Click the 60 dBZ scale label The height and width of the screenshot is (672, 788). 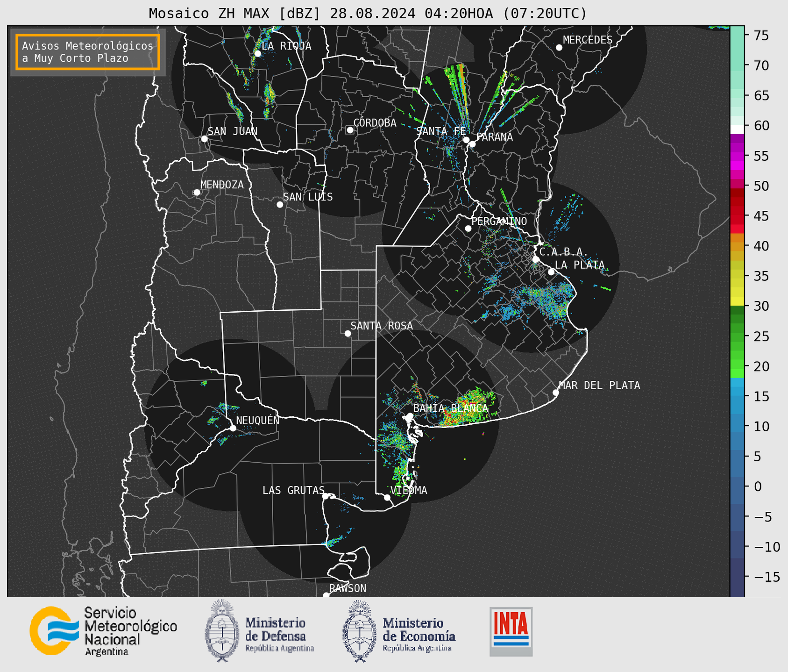[x=761, y=126]
